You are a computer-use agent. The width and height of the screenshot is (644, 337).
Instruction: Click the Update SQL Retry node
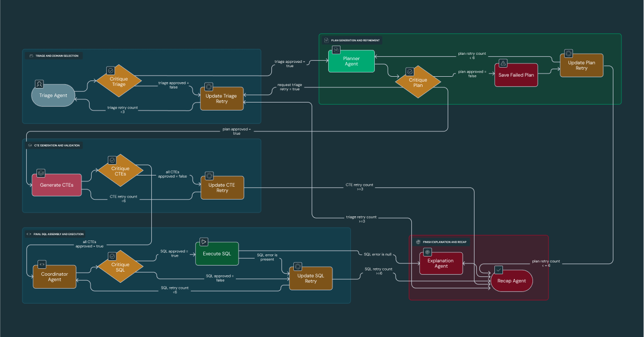point(311,278)
